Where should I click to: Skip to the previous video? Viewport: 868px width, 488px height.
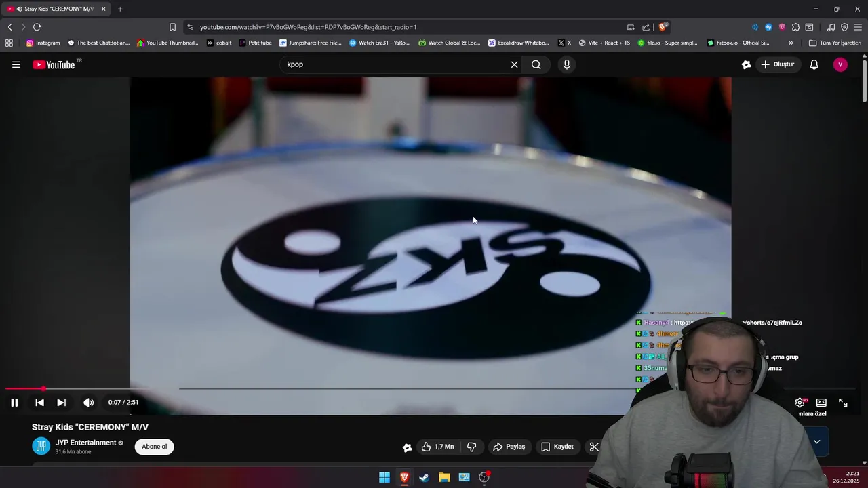(39, 403)
